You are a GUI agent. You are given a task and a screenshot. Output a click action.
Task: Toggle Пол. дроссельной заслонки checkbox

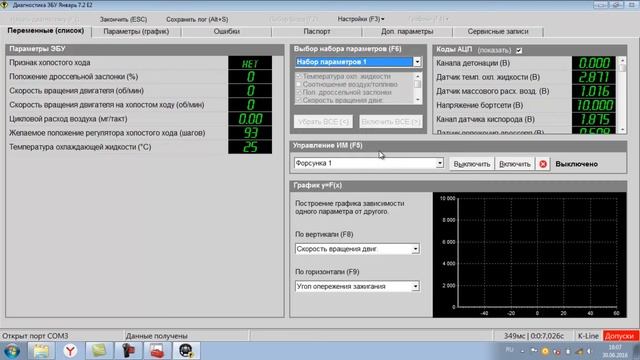(298, 92)
